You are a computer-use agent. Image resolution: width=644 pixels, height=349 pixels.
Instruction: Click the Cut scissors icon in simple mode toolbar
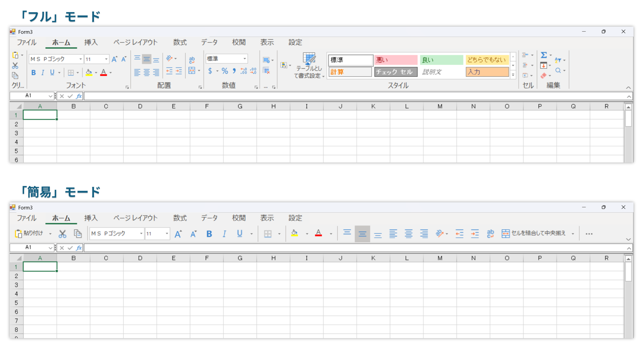pyautogui.click(x=62, y=234)
